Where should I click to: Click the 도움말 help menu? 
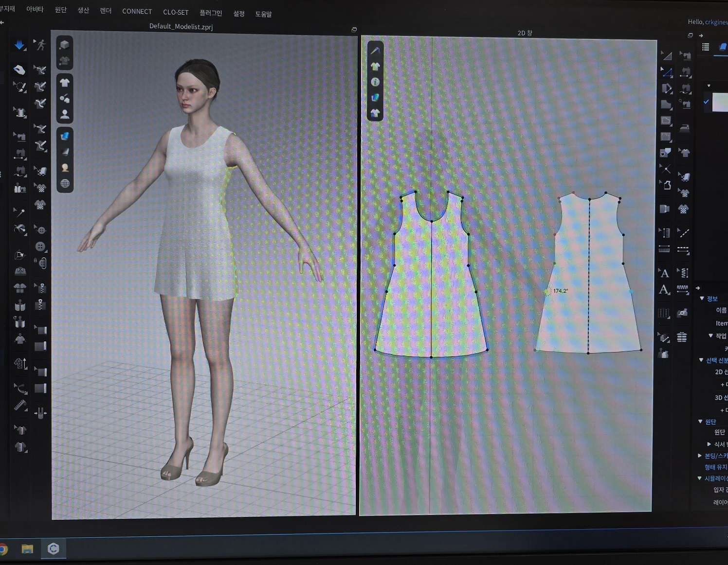pyautogui.click(x=263, y=14)
